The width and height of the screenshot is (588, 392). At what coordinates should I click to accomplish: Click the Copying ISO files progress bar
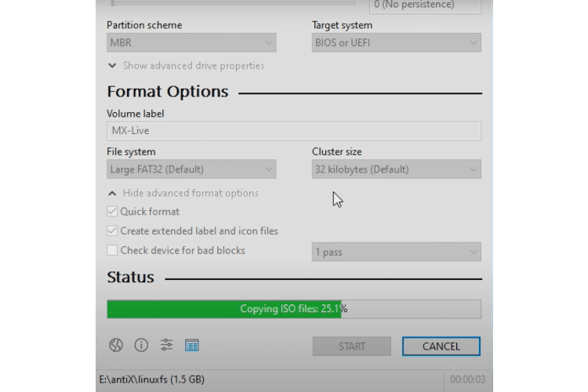click(x=294, y=309)
